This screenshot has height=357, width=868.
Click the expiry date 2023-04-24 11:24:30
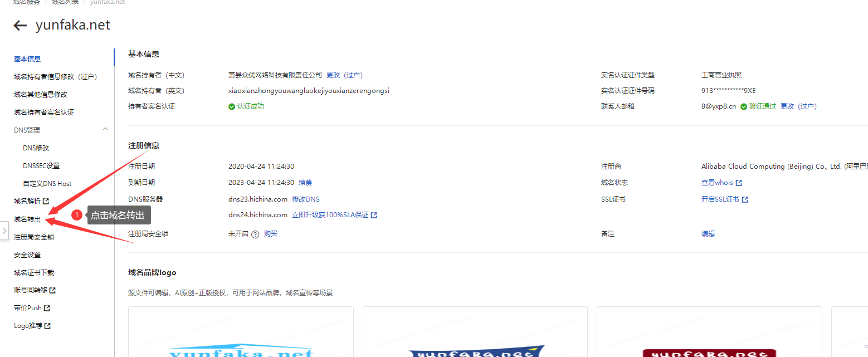(261, 183)
